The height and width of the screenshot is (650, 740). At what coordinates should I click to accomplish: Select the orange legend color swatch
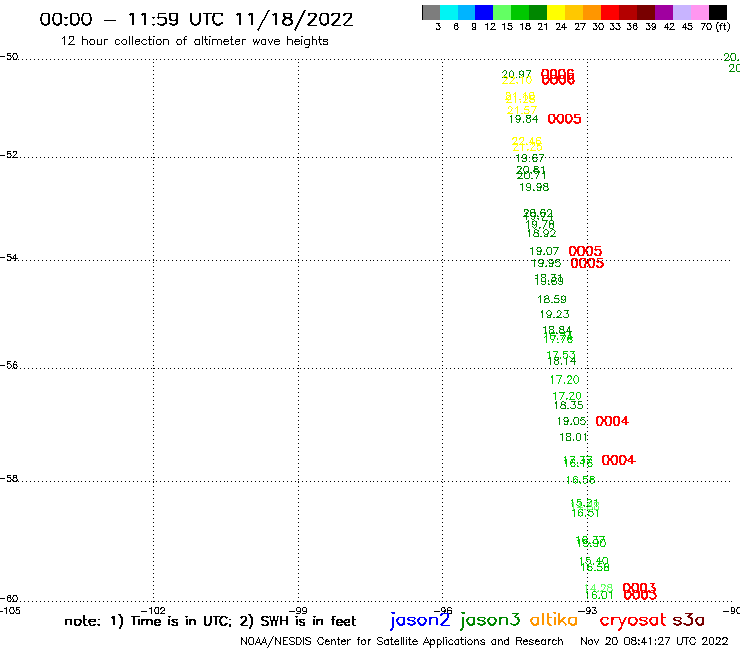[x=592, y=12]
